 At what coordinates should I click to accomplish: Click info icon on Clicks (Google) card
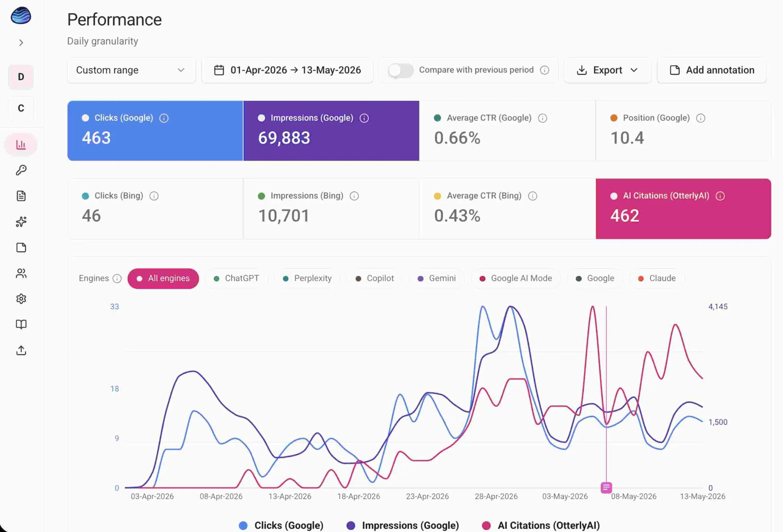click(x=164, y=118)
